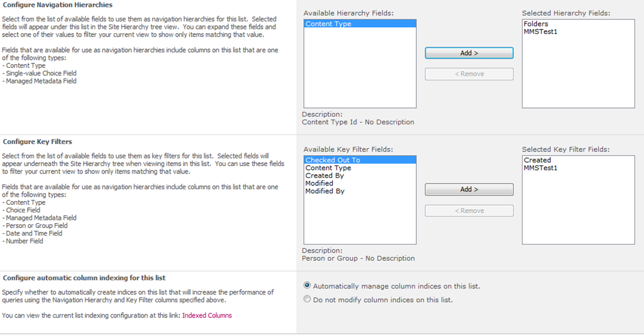Select Created in Selected Key Filter Fields
This screenshot has height=335, width=644.
[x=537, y=160]
